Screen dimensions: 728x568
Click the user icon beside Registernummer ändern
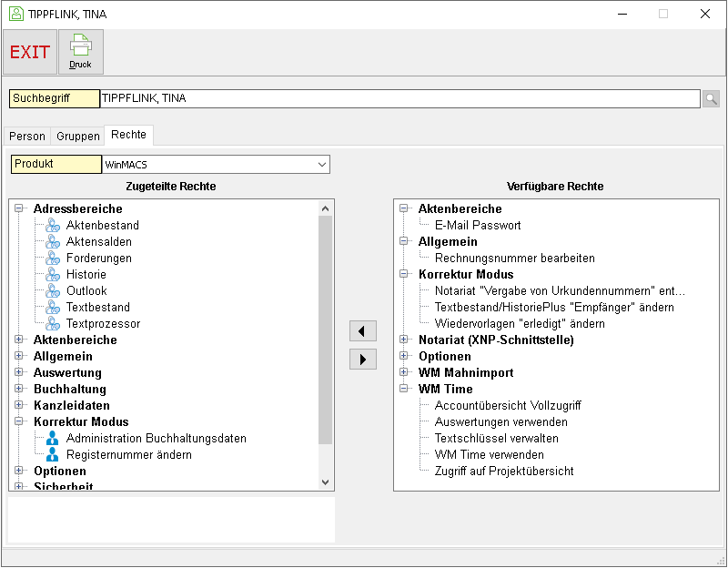(x=53, y=454)
